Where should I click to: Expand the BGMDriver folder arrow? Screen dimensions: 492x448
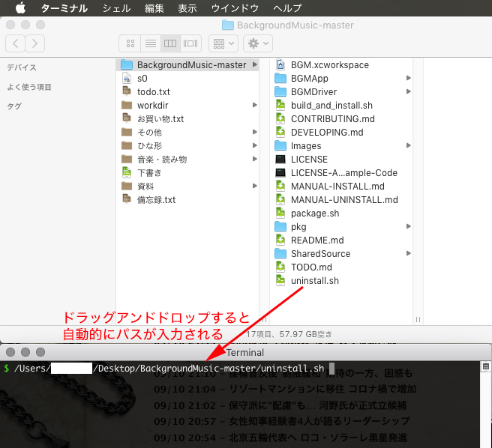pos(408,91)
